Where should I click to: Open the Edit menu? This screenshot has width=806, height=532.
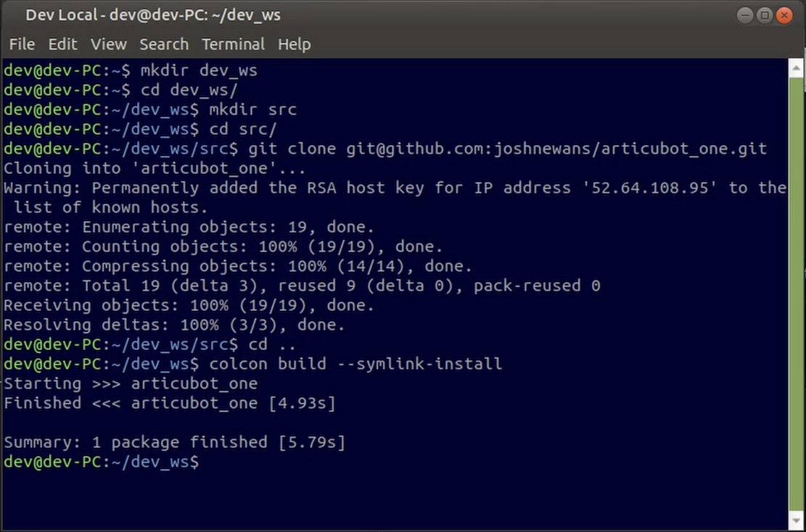point(62,45)
